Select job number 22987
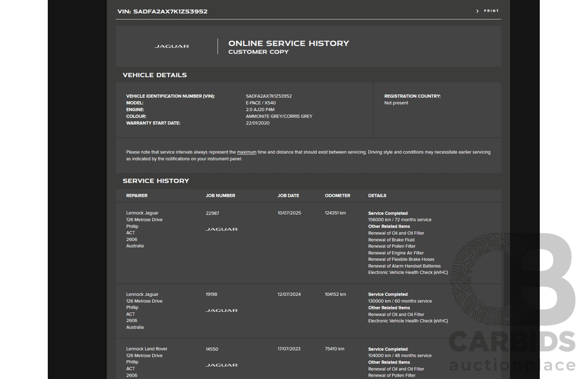The height and width of the screenshot is (379, 588). (x=212, y=213)
